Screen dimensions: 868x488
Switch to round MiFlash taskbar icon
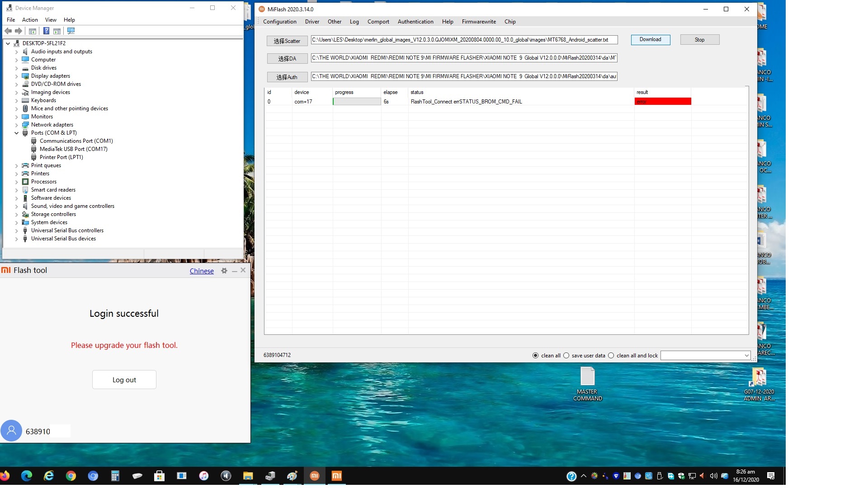pos(315,476)
